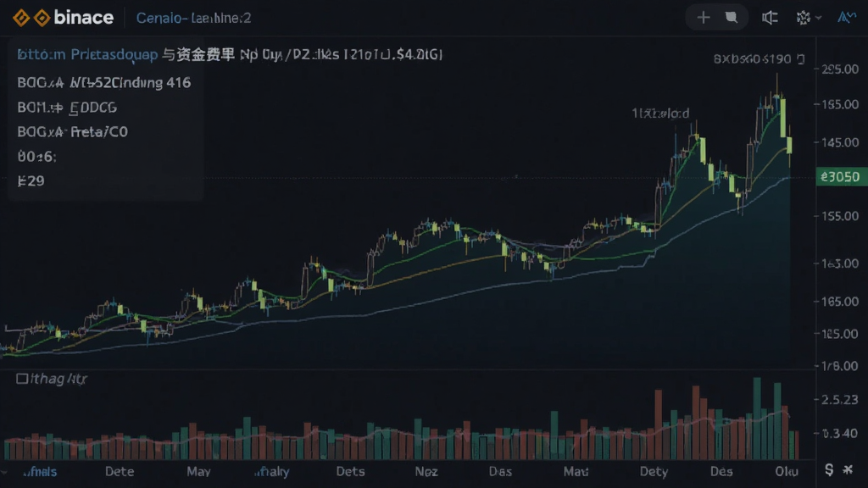Select the 'Dety' time axis label
Viewport: 868px width, 488px height.
(654, 472)
